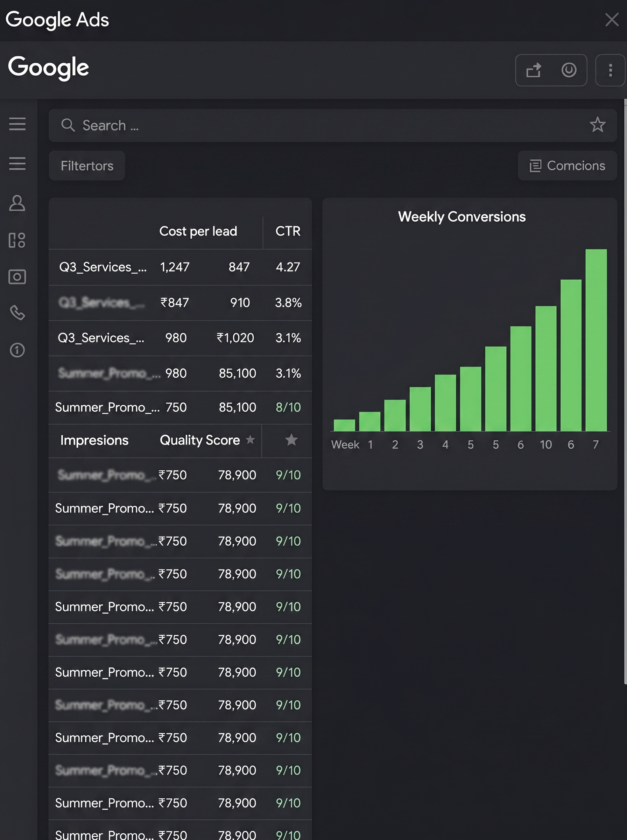Select the Summer_Promo row with 750 and 8/10
The image size is (627, 840).
click(180, 408)
